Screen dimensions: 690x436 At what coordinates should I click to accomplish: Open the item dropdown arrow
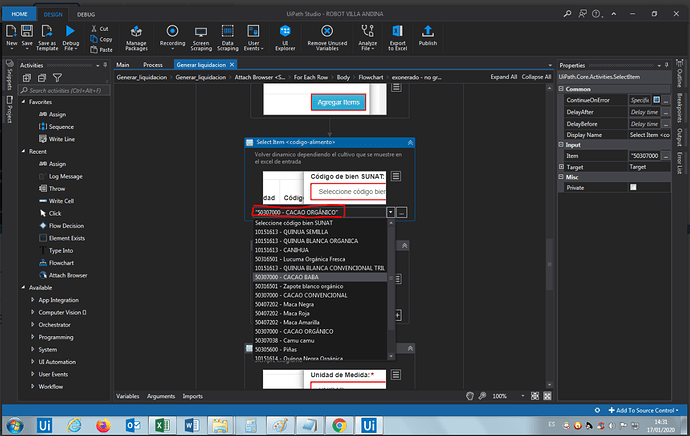(x=390, y=213)
